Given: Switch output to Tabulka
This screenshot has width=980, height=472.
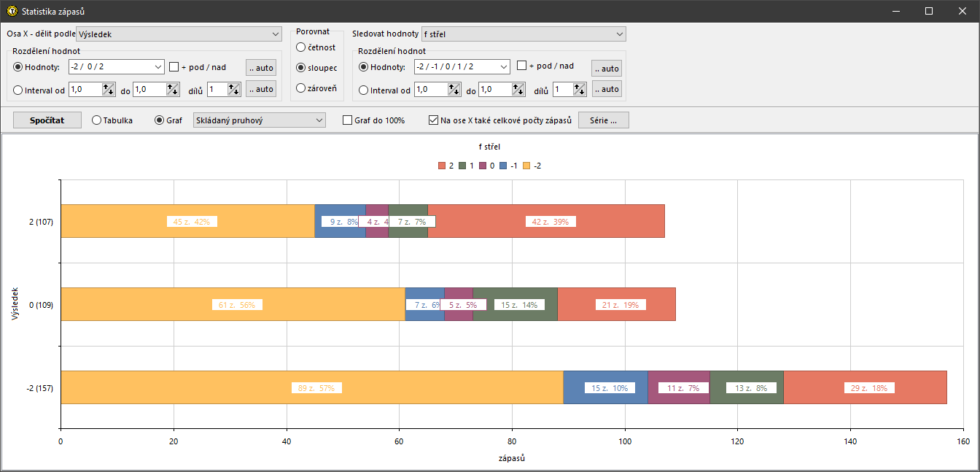Looking at the screenshot, I should (96, 120).
